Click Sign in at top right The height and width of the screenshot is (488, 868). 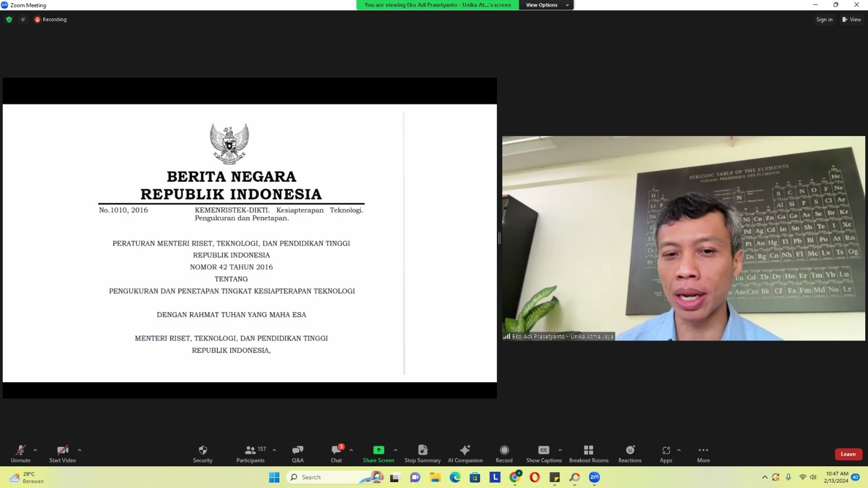tap(824, 19)
